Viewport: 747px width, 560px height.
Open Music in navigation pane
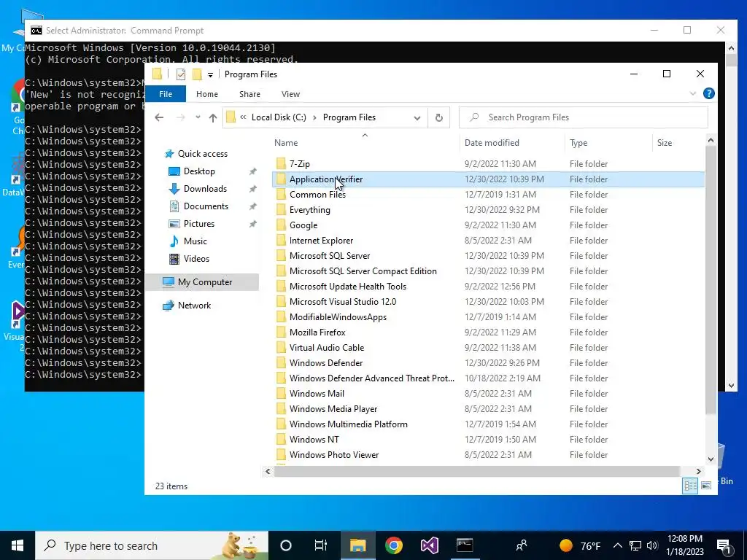[x=196, y=241]
